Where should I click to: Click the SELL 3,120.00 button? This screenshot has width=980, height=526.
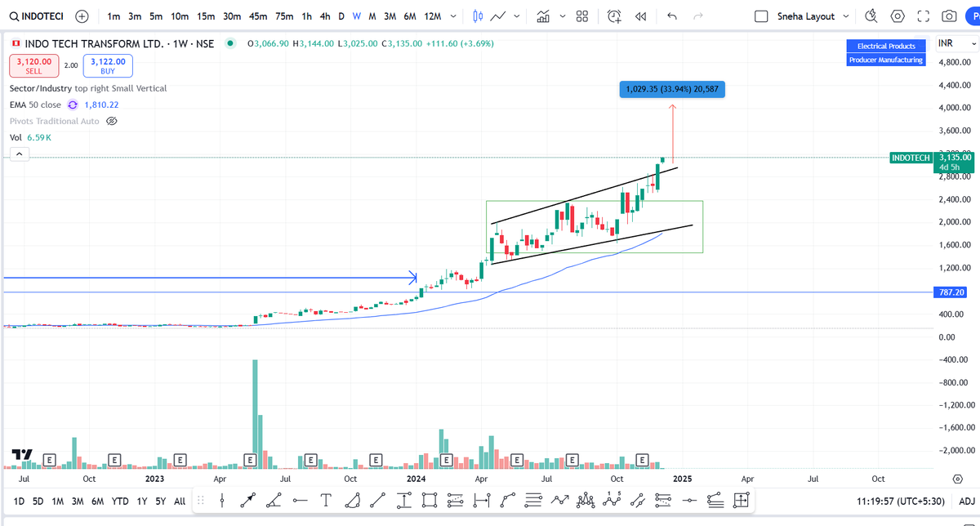click(33, 65)
